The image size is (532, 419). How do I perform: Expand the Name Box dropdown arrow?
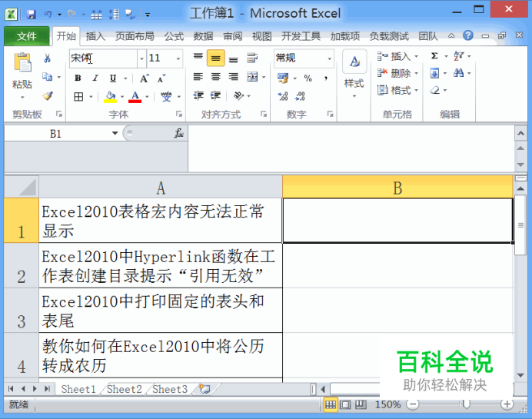click(115, 133)
